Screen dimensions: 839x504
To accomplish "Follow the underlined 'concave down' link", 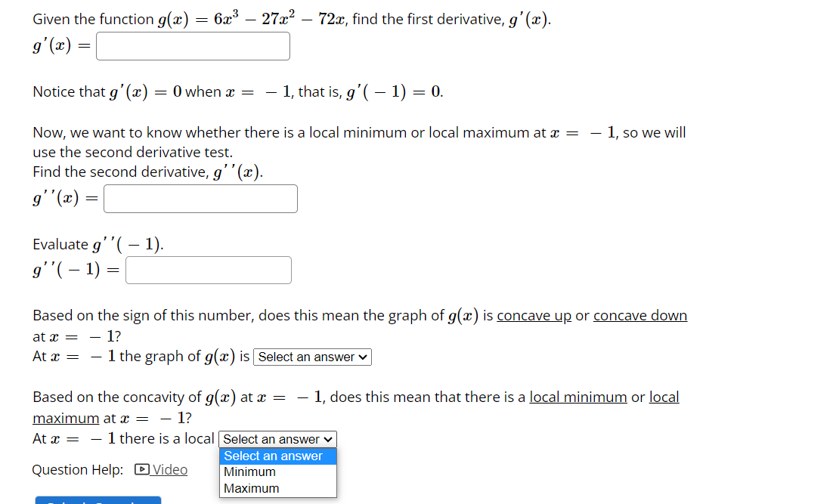I will [x=639, y=315].
